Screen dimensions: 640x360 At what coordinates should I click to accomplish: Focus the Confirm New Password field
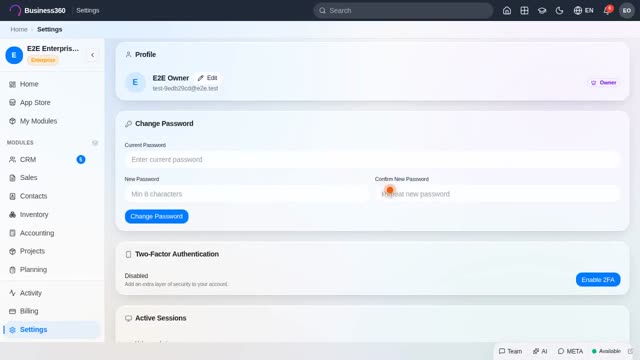[498, 194]
